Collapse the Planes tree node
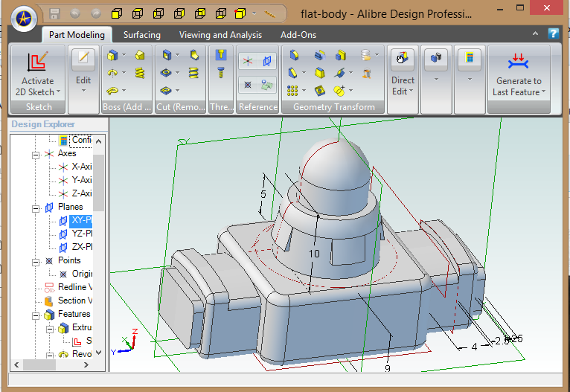Screen dimensions: 570x392 pos(36,208)
